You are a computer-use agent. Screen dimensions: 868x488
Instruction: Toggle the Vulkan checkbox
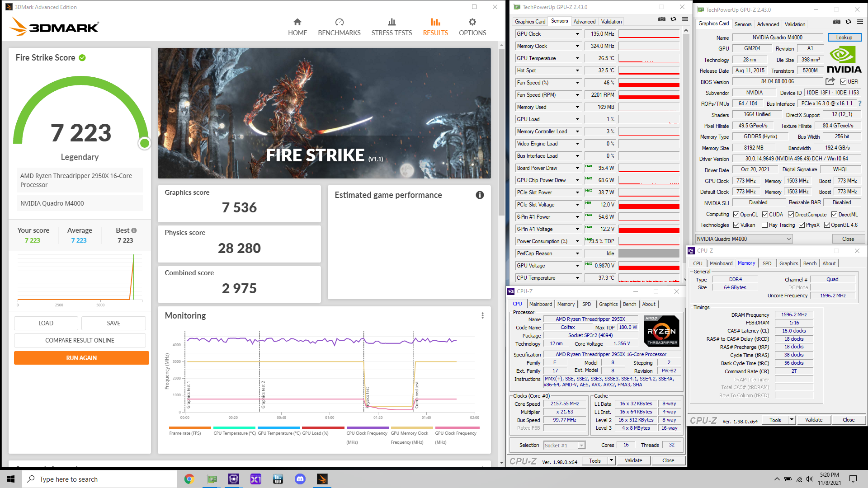tap(736, 225)
